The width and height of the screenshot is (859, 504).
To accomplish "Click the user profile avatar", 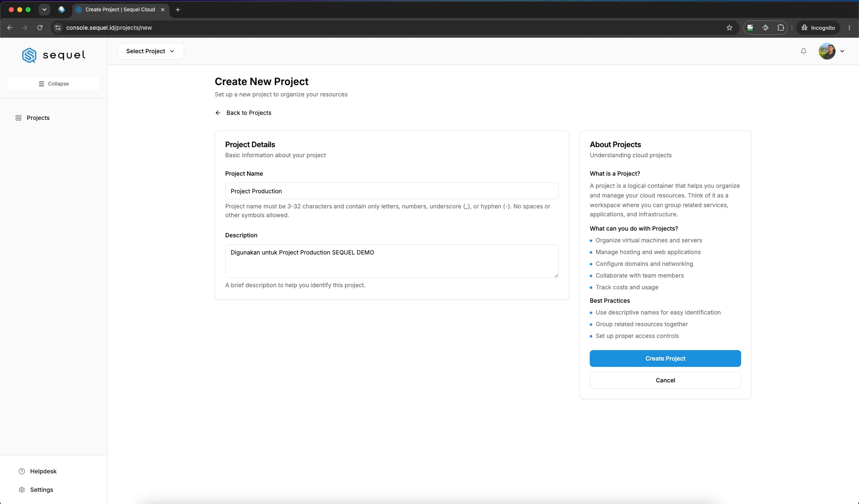I will pos(827,51).
